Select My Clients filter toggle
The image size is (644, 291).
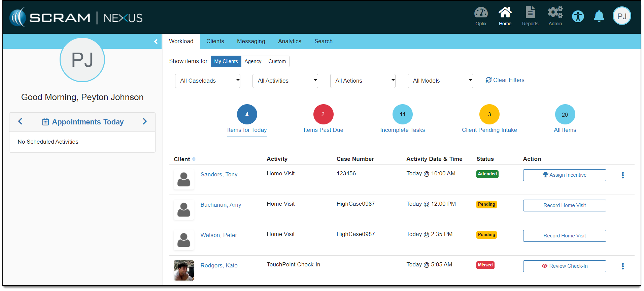pos(226,61)
